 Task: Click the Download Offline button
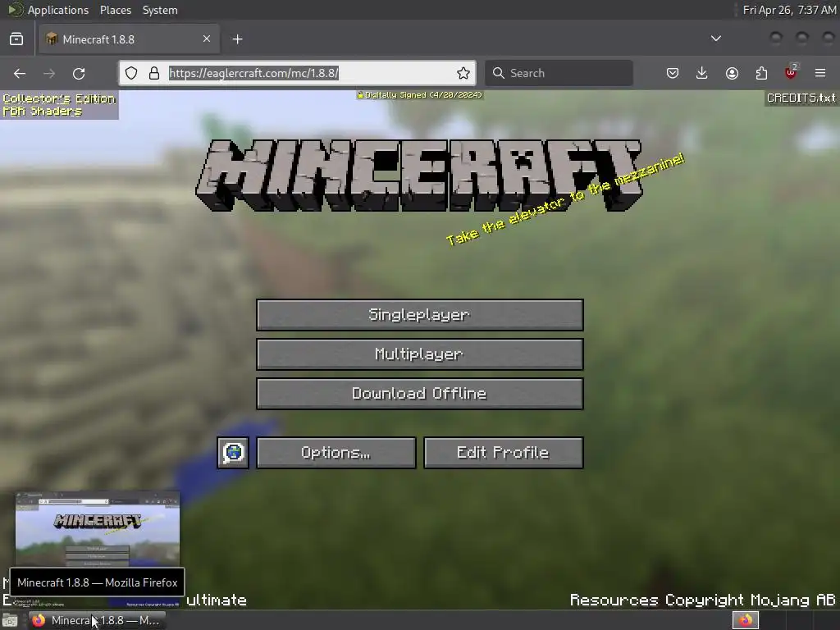[x=419, y=394]
